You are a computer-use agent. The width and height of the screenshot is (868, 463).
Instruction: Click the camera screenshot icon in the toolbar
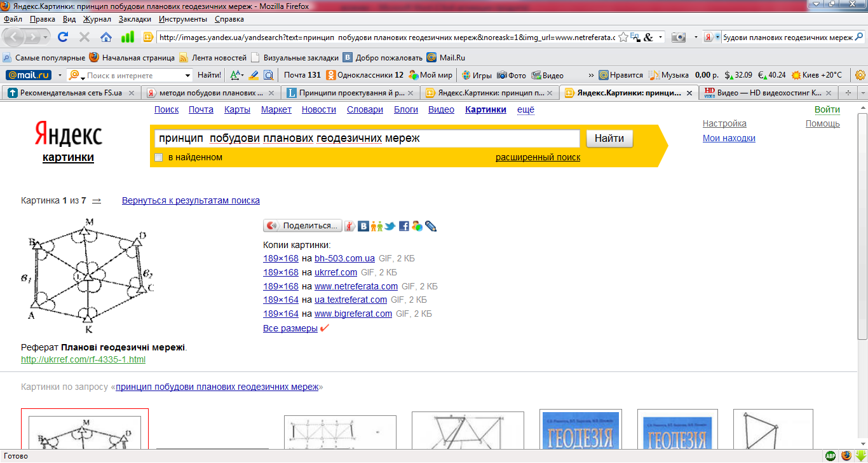(679, 37)
